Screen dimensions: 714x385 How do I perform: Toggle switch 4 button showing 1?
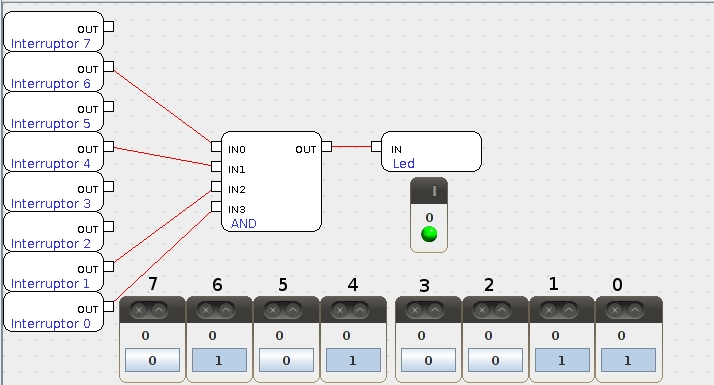(x=353, y=360)
